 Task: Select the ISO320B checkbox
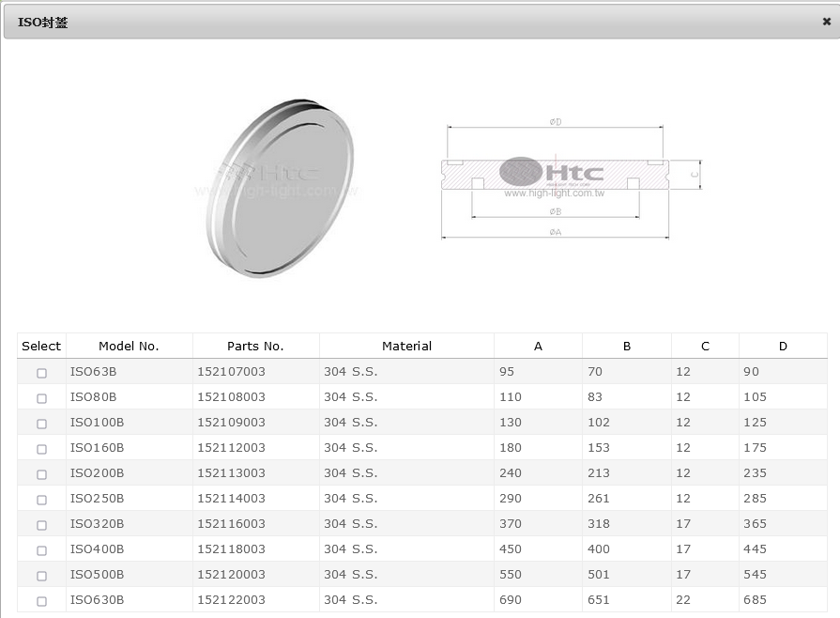pos(41,525)
